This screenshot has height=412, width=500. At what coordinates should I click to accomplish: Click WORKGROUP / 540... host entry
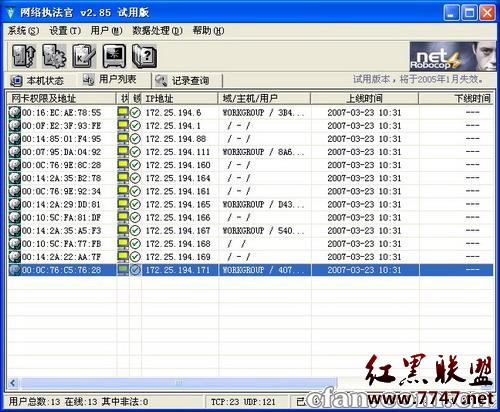263,231
